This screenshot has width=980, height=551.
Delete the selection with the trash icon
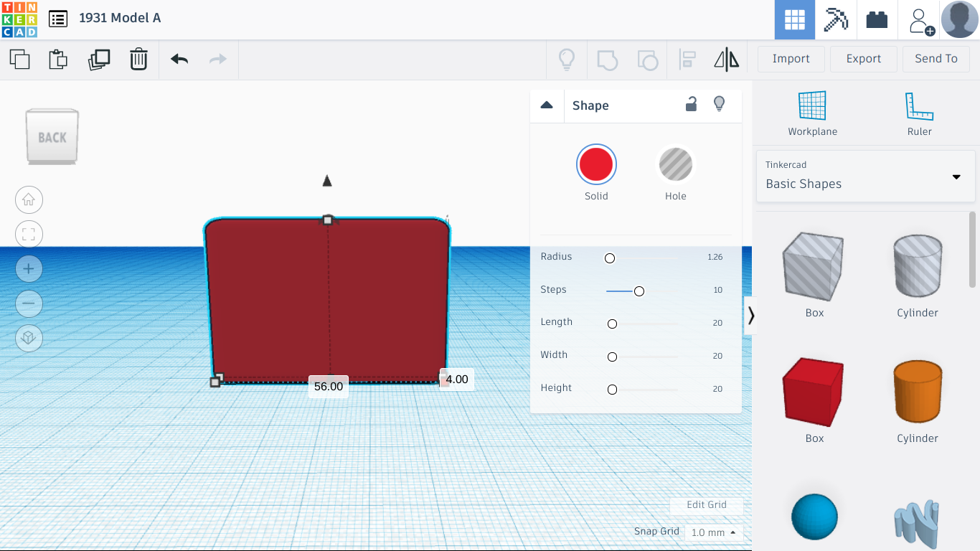138,60
